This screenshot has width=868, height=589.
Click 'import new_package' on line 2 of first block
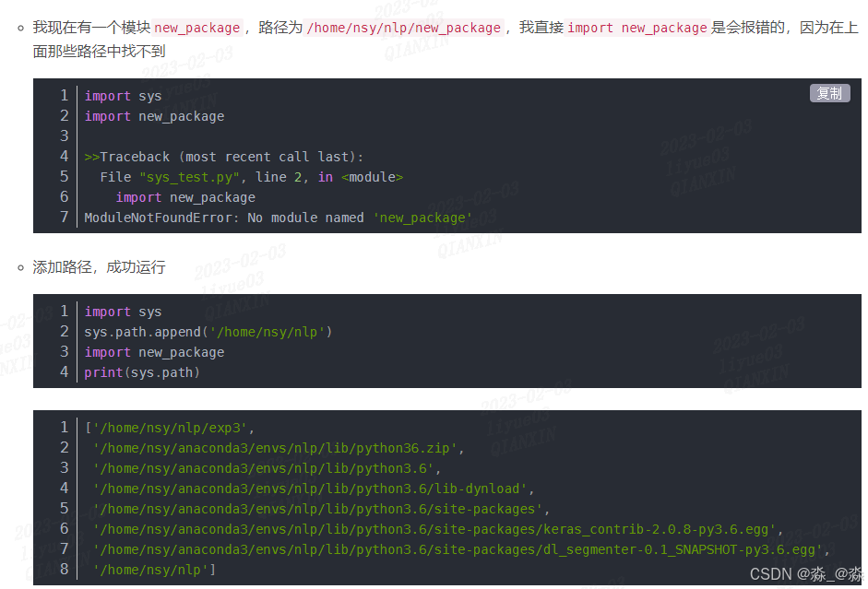154,117
